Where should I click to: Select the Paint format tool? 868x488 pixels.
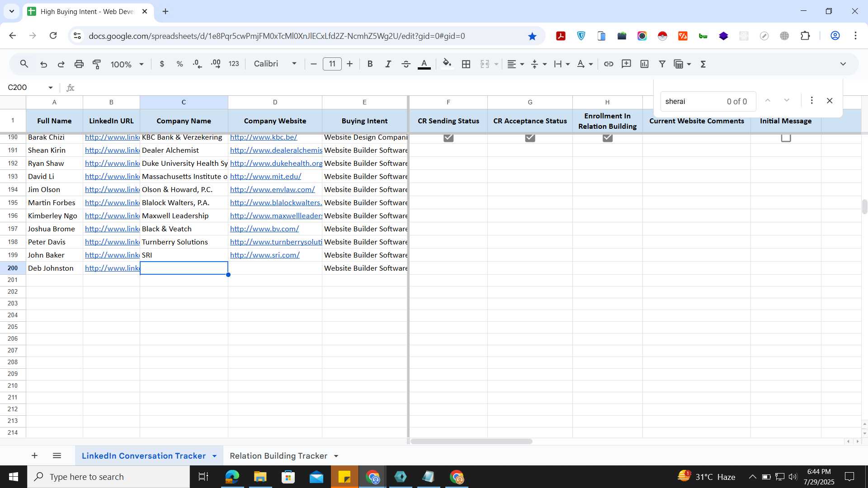point(97,64)
